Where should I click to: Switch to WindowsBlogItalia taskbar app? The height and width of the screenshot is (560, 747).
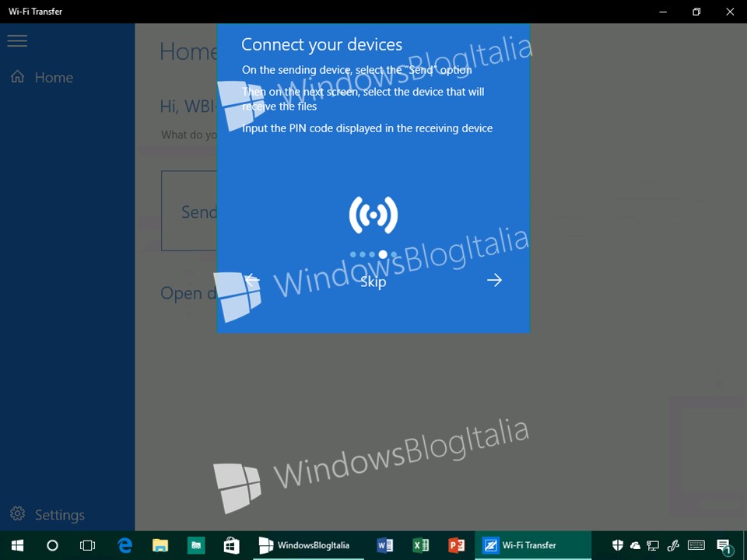click(308, 545)
